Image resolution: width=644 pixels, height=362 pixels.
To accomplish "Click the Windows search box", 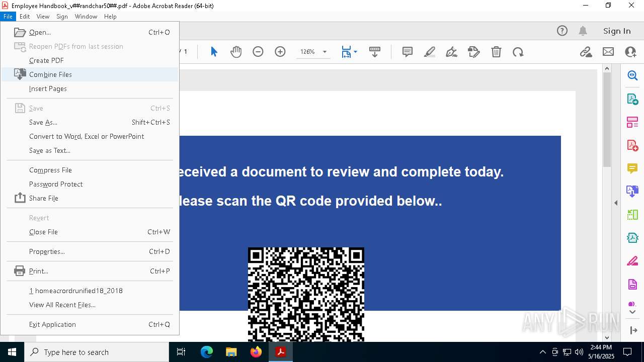I will (x=97, y=352).
